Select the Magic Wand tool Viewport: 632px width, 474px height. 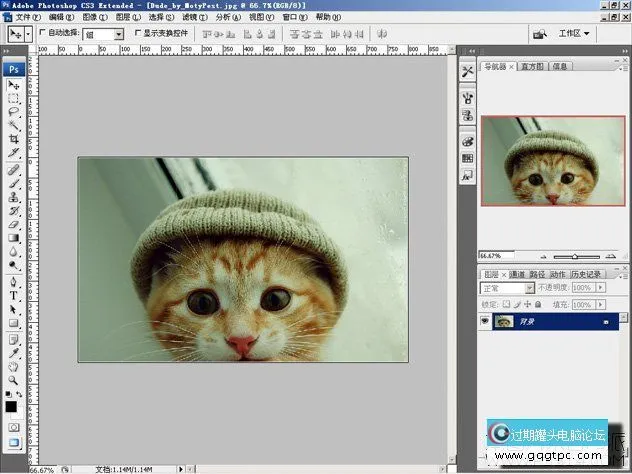tap(14, 125)
